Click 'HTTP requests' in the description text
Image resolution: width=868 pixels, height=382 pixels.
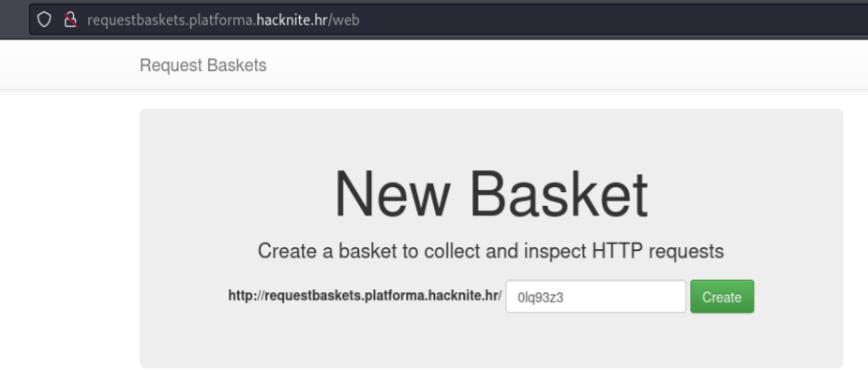pos(671,251)
